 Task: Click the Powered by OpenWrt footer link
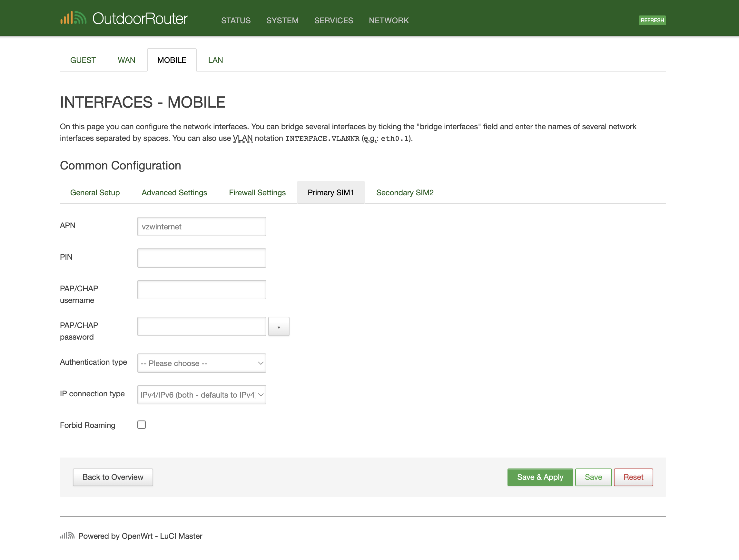140,536
